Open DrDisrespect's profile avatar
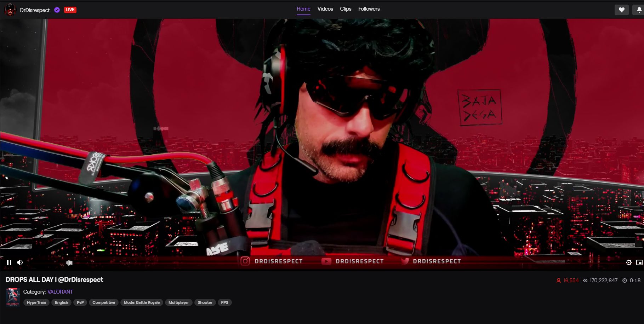The height and width of the screenshot is (324, 644). click(x=10, y=10)
